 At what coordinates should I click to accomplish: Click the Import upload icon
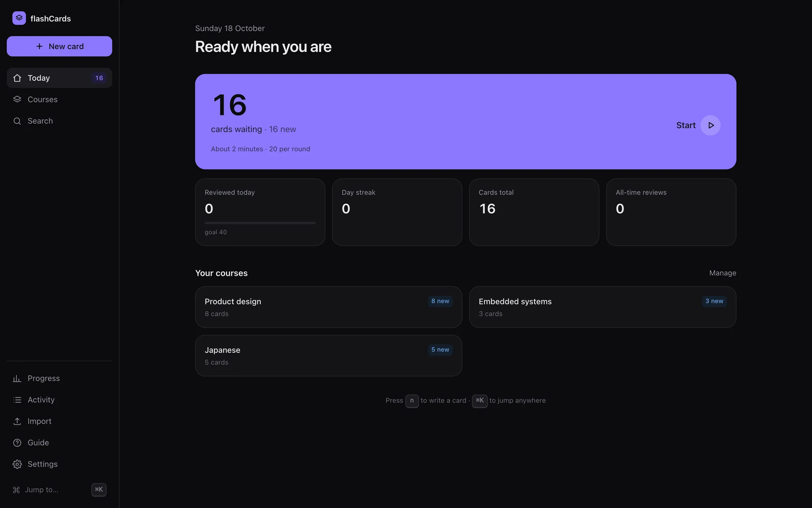17,421
